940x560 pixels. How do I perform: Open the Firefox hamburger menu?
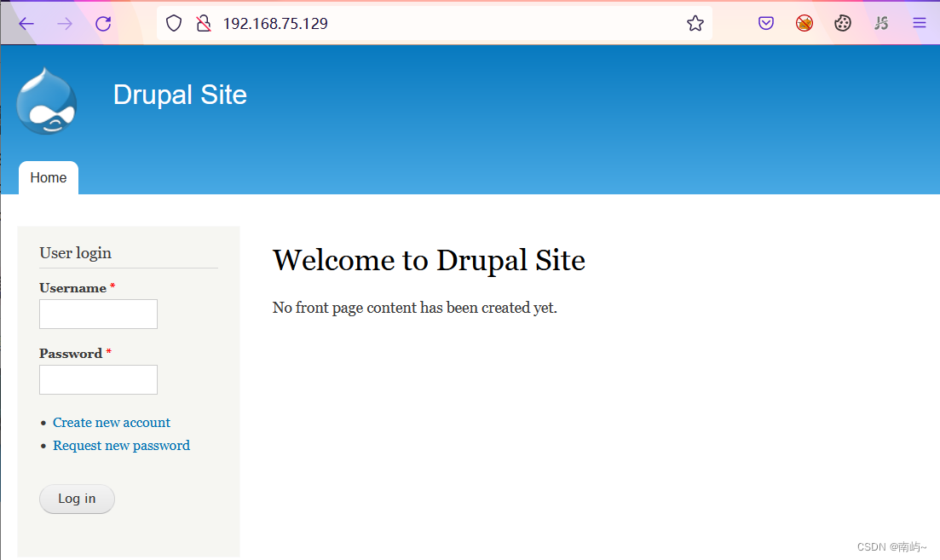919,23
